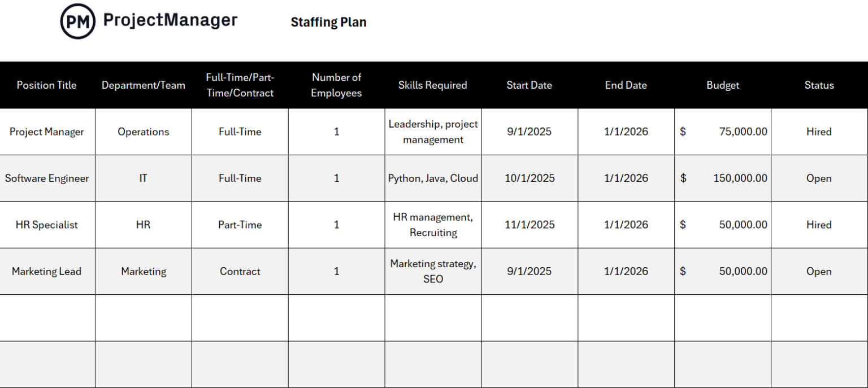Select the Software Engineer position cell
868x388 pixels.
47,178
